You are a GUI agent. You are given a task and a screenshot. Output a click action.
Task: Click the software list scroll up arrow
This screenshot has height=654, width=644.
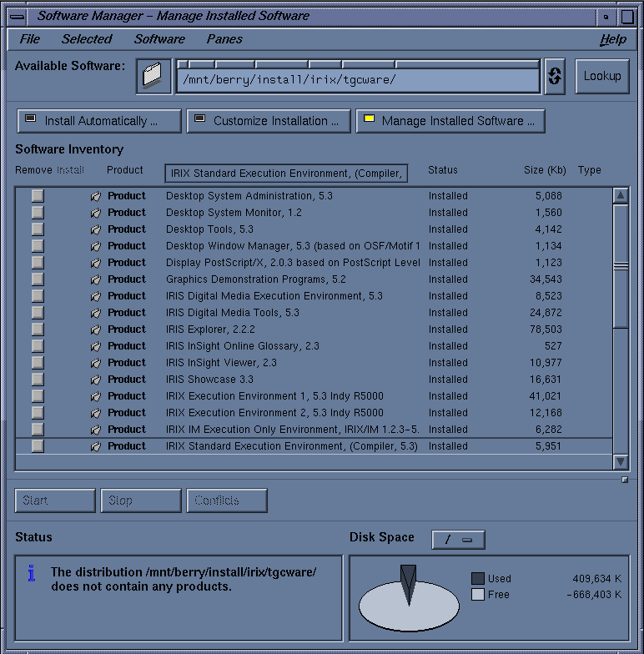pyautogui.click(x=621, y=195)
